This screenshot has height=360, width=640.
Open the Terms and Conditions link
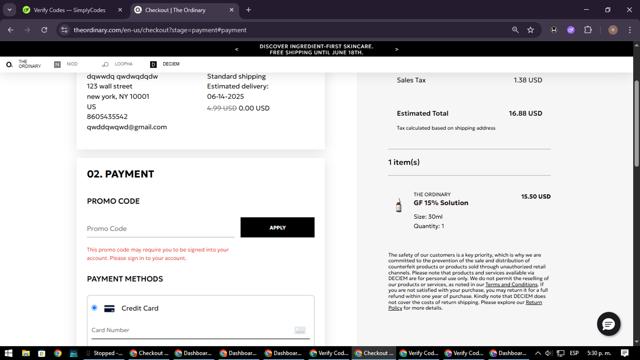(511, 284)
